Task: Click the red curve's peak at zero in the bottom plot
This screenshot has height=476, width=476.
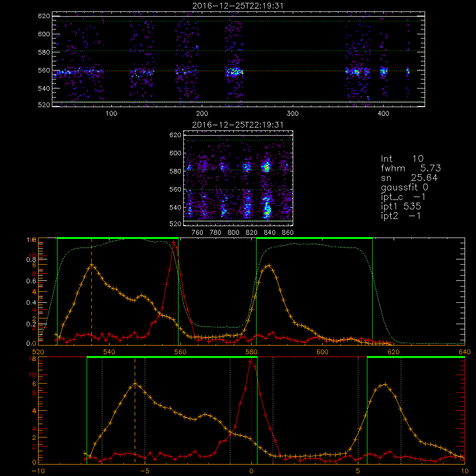Action: pos(250,361)
